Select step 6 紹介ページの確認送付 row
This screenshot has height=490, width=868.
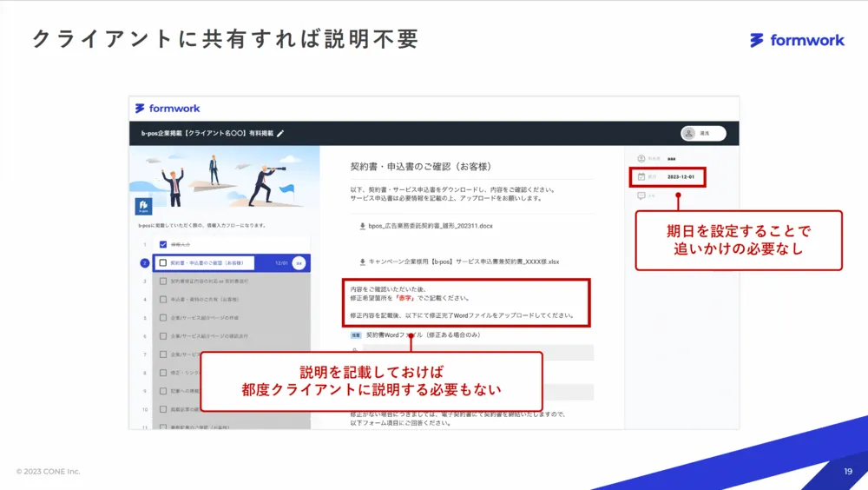(x=232, y=336)
